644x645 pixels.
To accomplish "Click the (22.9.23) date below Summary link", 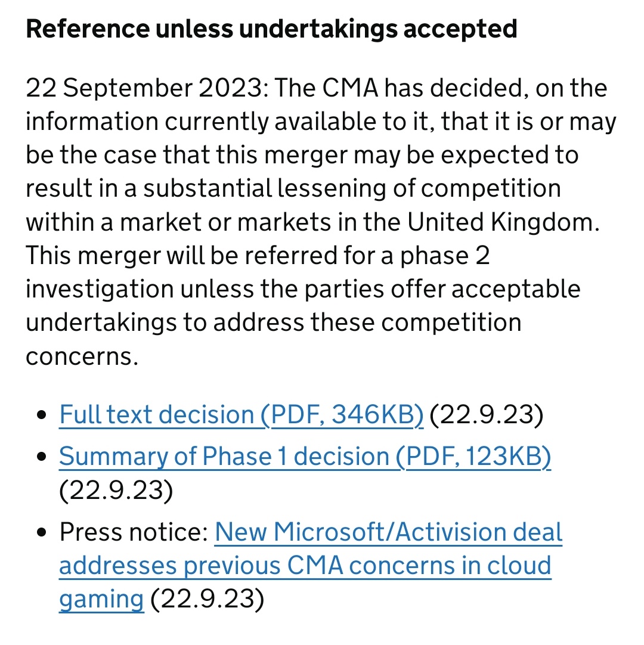I will tap(116, 491).
